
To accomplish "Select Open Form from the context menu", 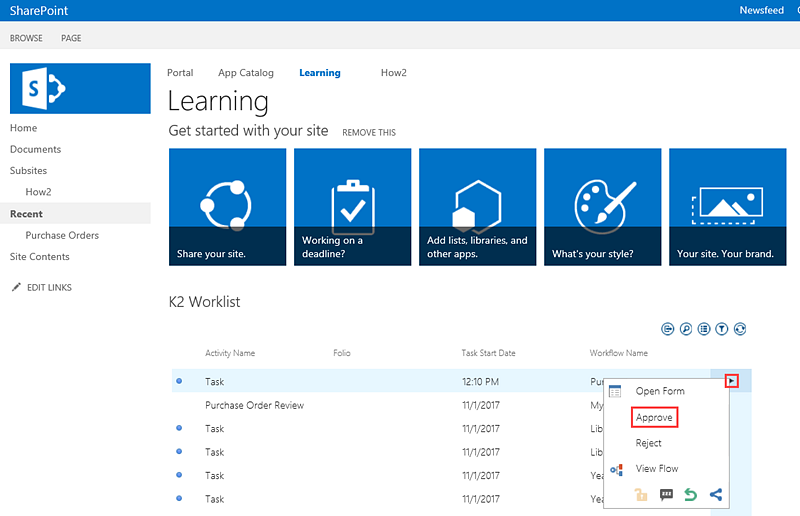I will (x=660, y=391).
